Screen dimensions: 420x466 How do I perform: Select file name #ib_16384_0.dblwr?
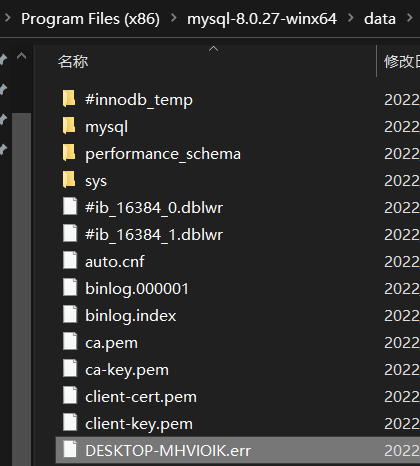(x=154, y=208)
